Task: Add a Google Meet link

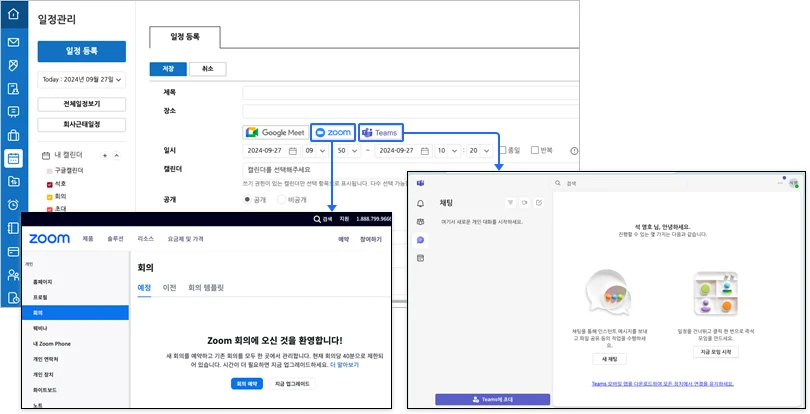Action: pos(276,132)
